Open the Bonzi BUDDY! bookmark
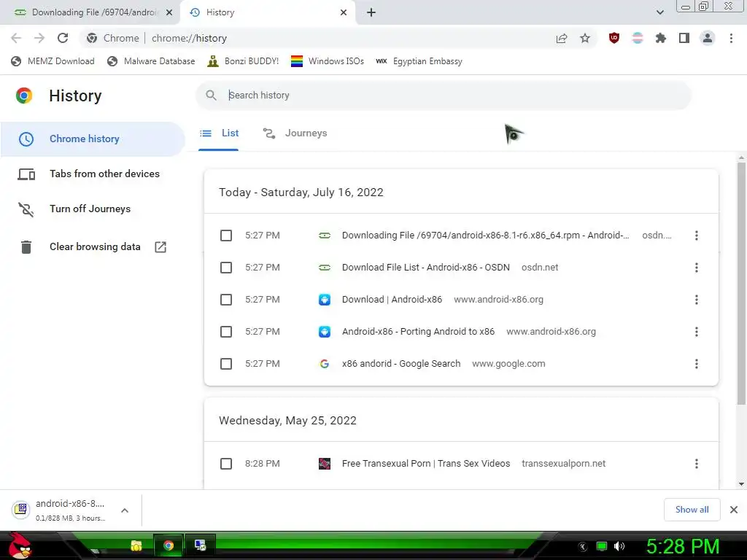747x560 pixels. pyautogui.click(x=243, y=61)
